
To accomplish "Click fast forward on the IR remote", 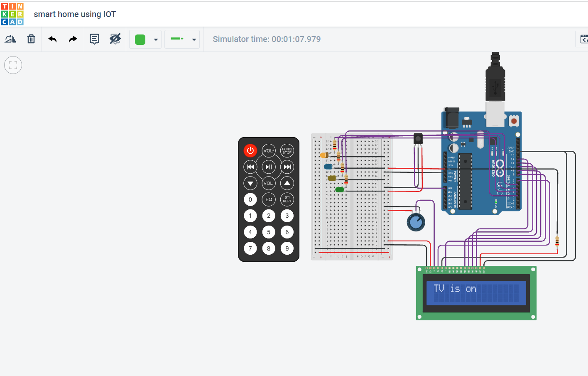I will pyautogui.click(x=287, y=167).
